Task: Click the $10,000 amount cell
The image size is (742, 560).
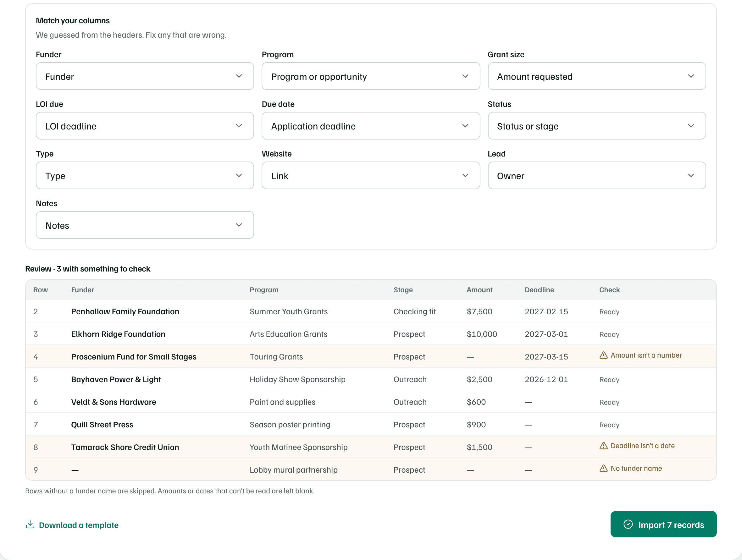Action: point(482,334)
